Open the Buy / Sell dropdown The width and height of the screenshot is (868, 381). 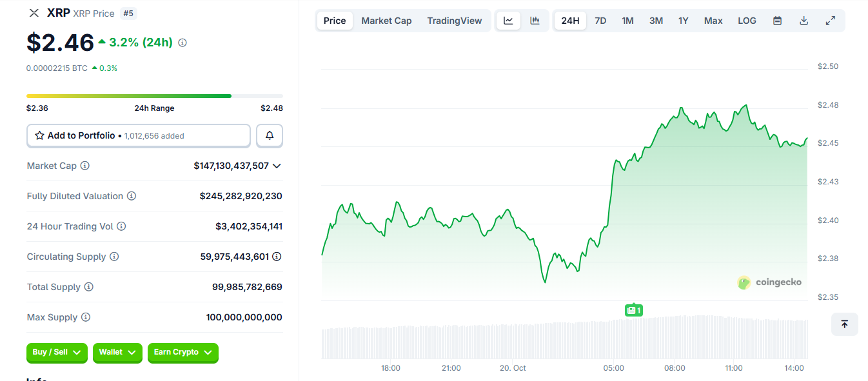tap(57, 353)
